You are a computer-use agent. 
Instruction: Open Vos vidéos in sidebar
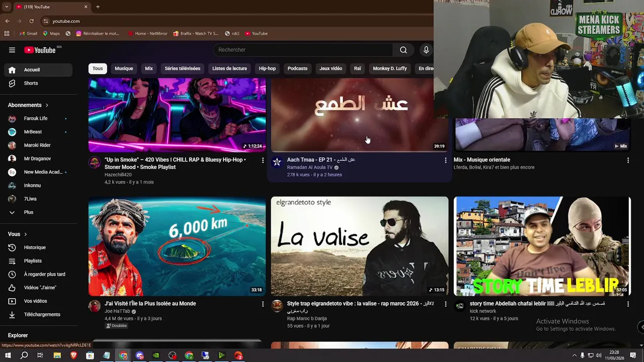pos(38,301)
